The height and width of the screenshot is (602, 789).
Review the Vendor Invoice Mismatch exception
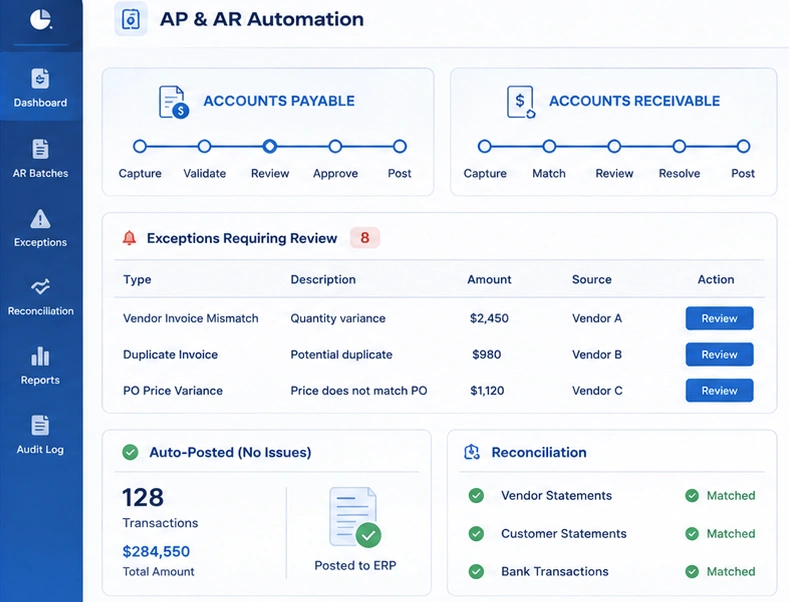click(x=719, y=318)
